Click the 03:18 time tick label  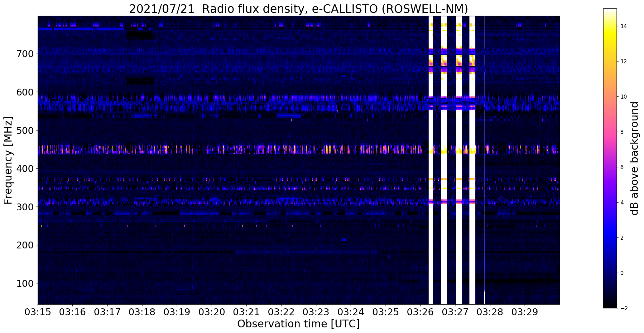[142, 312]
